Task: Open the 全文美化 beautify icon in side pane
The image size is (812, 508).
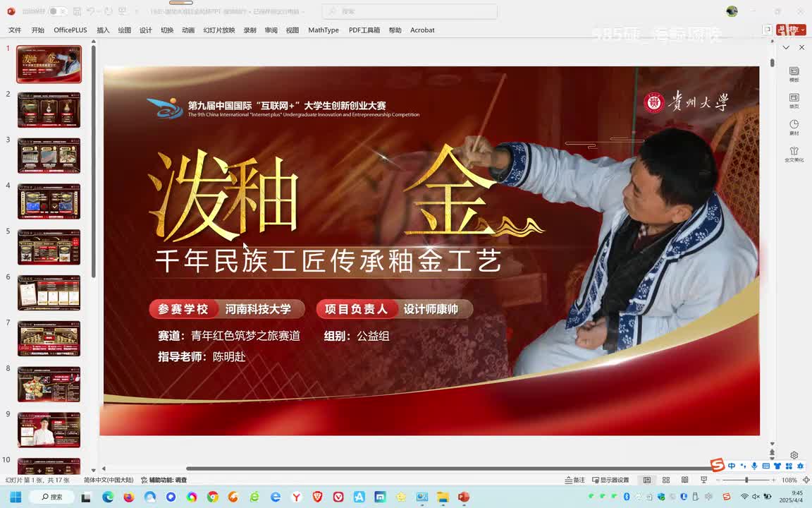Action: coord(794,154)
